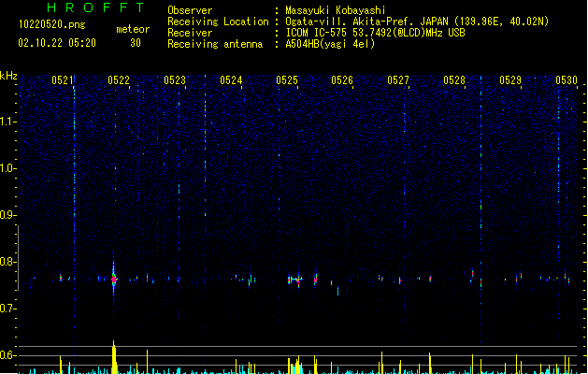The height and width of the screenshot is (374, 588).
Task: Select the file name 10220520.png
Action: (x=52, y=25)
